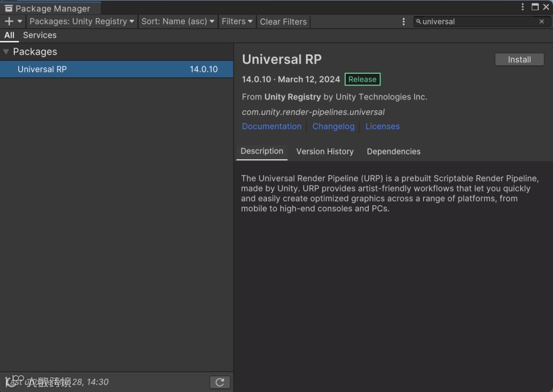
Task: Click the com.unity.render-pipelines.universal package name
Action: [x=313, y=112]
